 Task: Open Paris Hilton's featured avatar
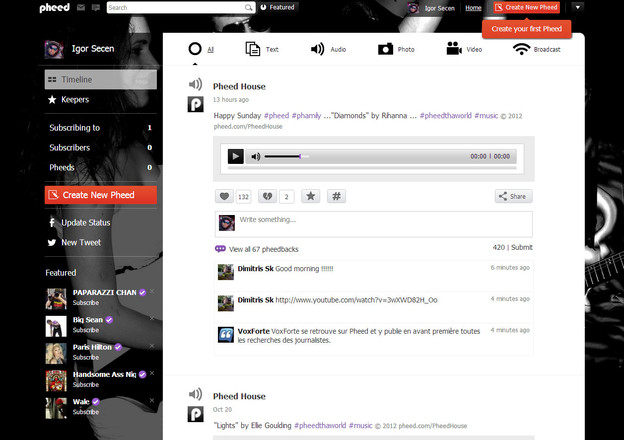[x=56, y=353]
